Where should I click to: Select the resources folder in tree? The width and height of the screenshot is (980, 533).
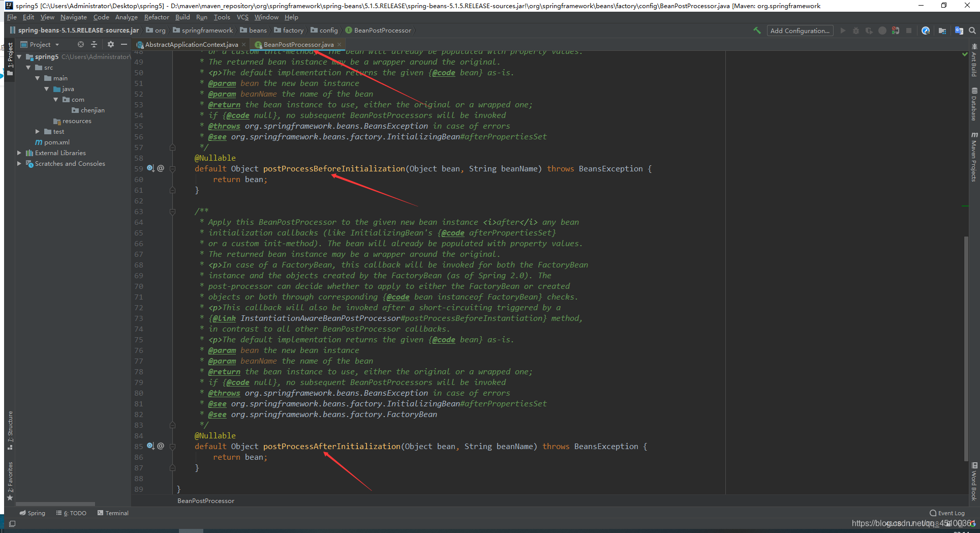tap(72, 121)
